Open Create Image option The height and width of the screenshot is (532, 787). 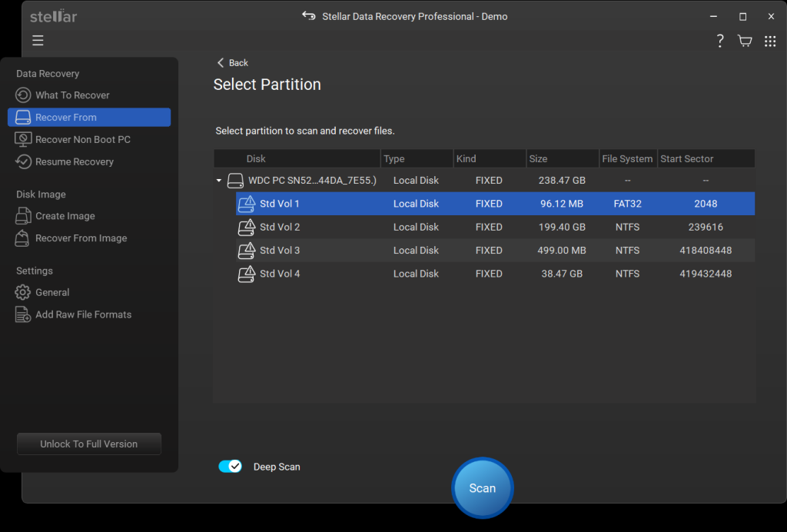(89, 216)
